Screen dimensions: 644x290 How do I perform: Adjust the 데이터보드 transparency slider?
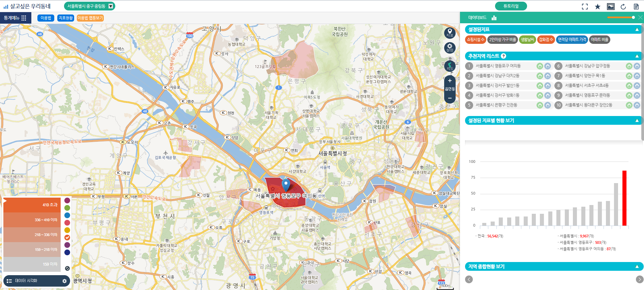(x=621, y=17)
